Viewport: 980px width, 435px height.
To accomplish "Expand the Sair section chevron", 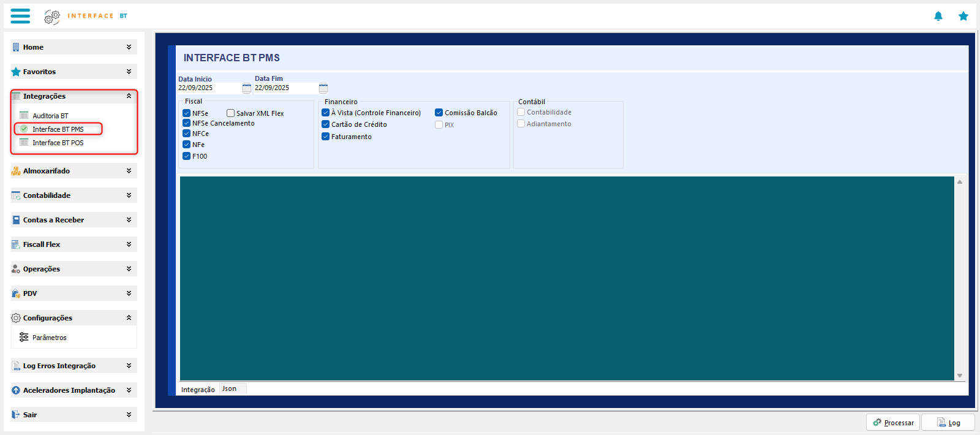I will pyautogui.click(x=129, y=415).
